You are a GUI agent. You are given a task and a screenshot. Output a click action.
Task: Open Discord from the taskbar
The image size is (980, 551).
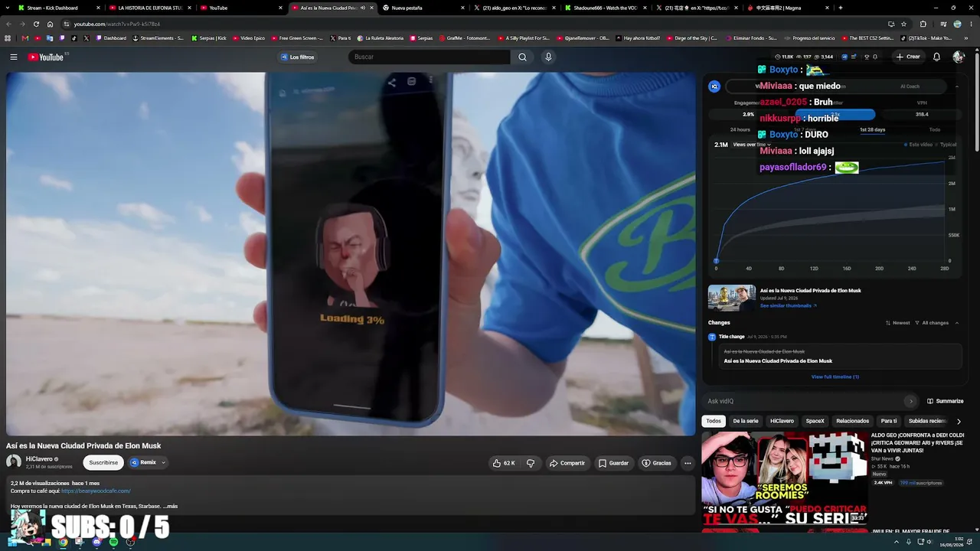(x=96, y=542)
